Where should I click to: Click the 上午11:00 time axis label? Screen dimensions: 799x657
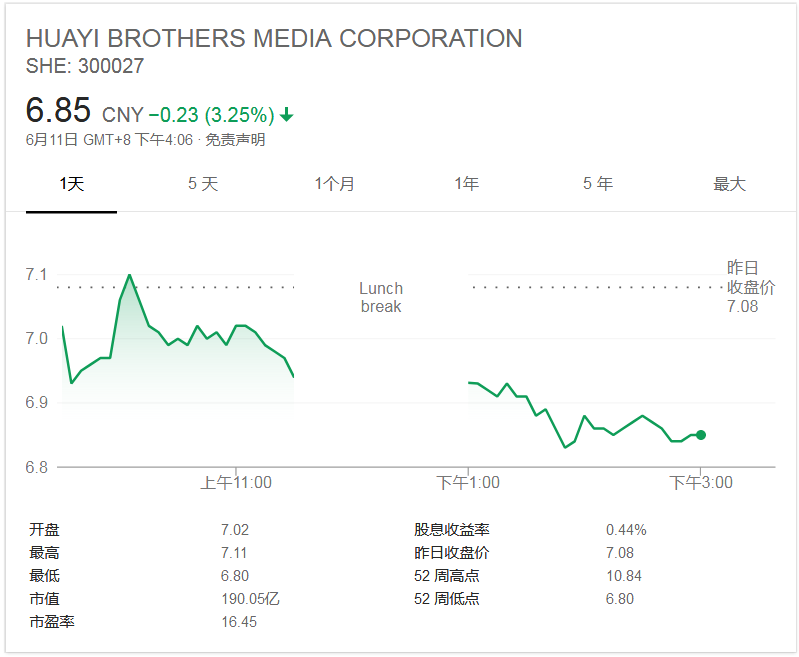pyautogui.click(x=236, y=483)
